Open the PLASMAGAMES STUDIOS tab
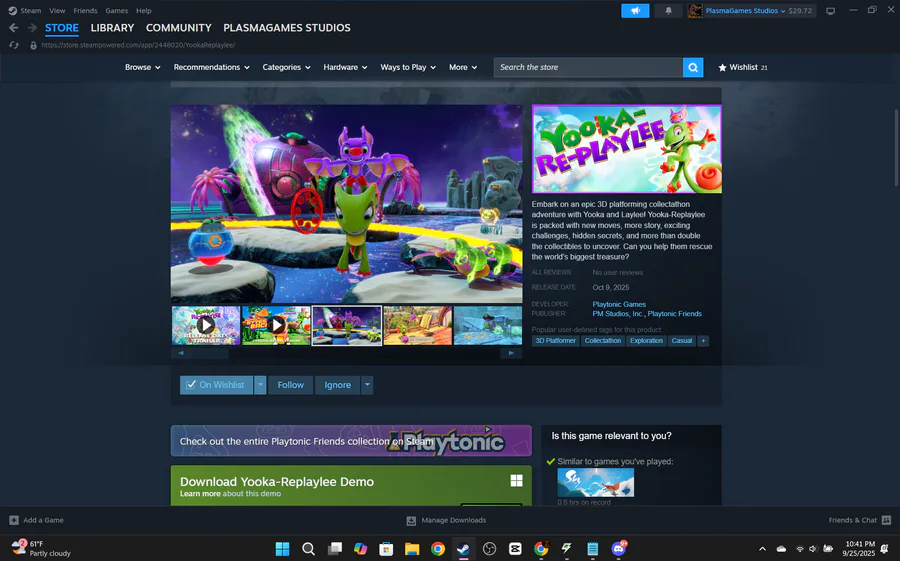The image size is (900, 561). 286,28
